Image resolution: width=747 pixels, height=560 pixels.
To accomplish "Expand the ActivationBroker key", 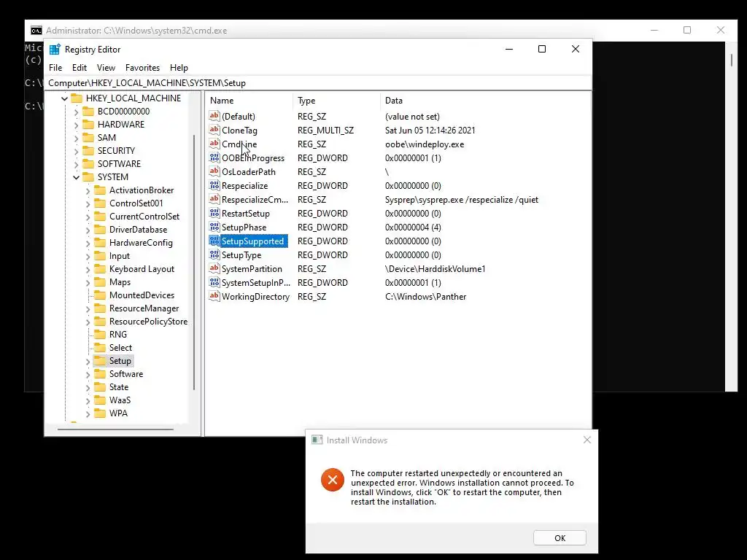I will 88,190.
